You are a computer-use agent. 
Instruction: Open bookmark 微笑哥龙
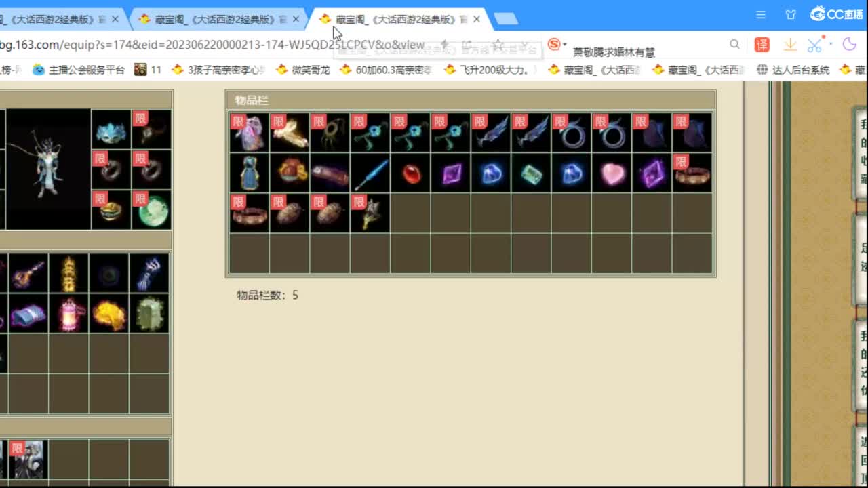click(x=302, y=69)
